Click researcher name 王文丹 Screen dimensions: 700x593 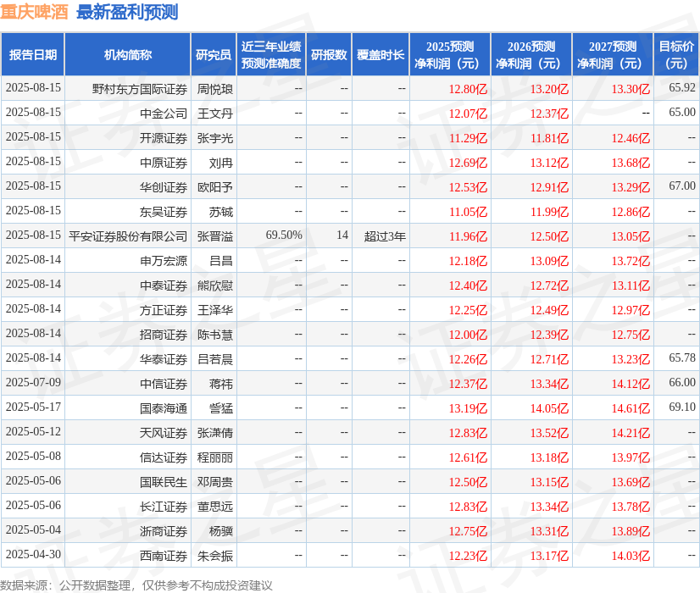click(215, 114)
